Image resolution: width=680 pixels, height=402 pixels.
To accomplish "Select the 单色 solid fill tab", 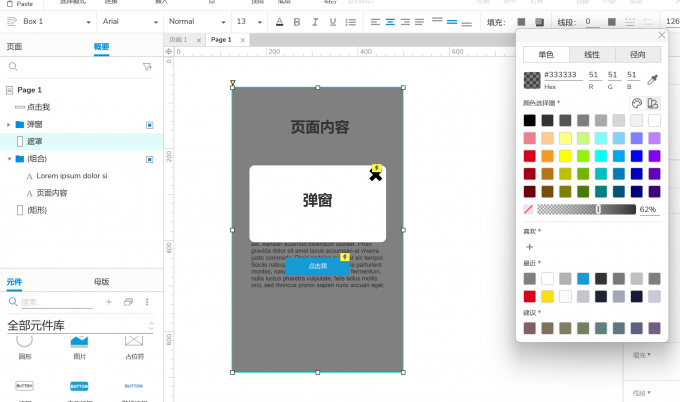I will (546, 54).
